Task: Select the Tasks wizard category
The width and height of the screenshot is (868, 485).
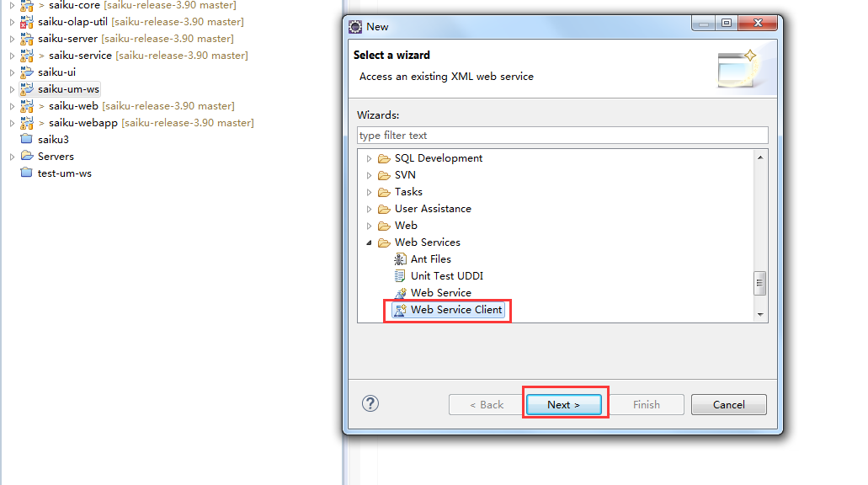Action: click(x=408, y=192)
